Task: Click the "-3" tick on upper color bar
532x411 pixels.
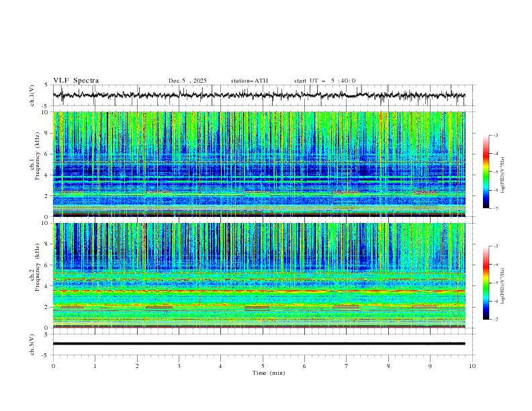Action: coord(496,135)
